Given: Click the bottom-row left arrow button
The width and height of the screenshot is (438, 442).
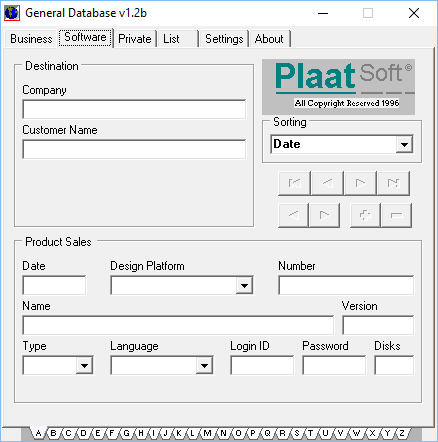Looking at the screenshot, I should click(293, 215).
